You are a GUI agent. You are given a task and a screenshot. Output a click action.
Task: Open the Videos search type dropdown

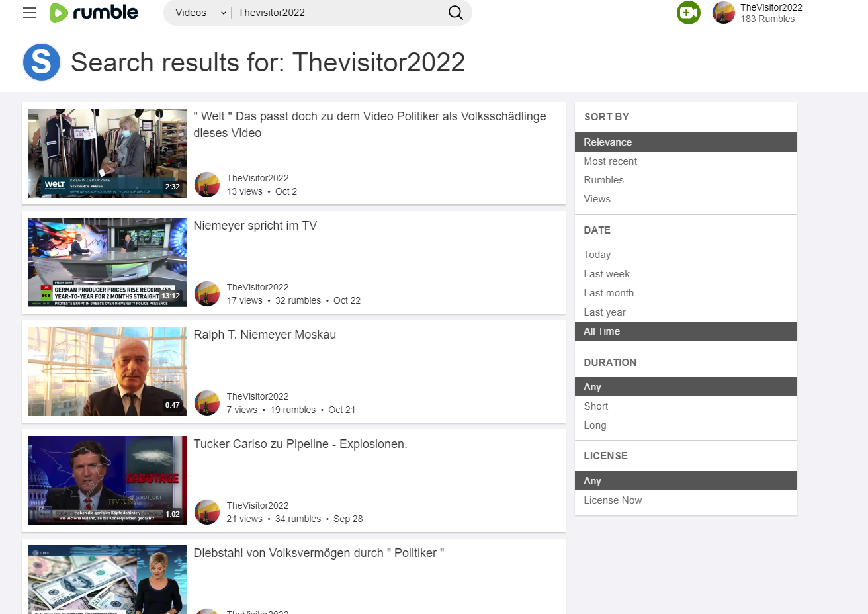pos(200,13)
